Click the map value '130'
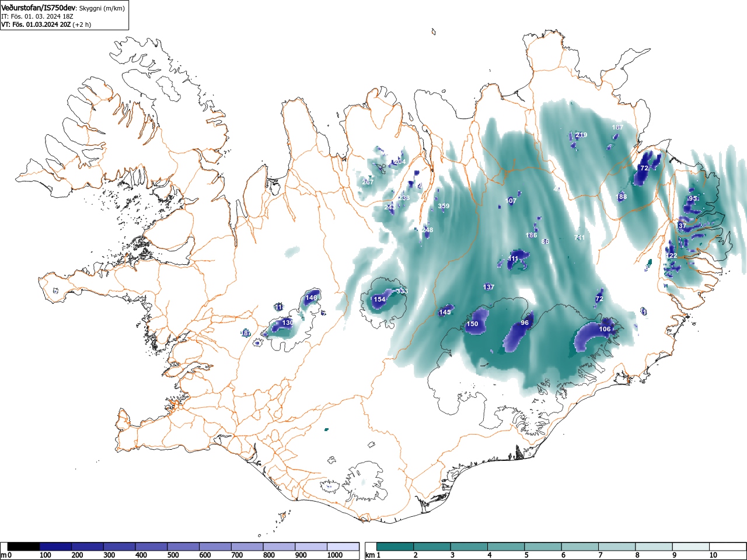 click(x=288, y=323)
